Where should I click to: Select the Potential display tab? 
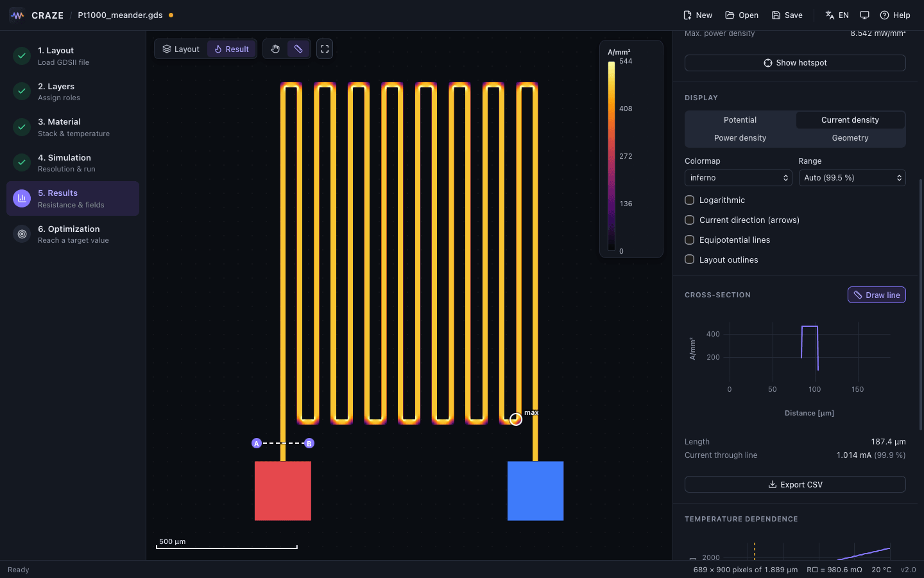click(740, 120)
